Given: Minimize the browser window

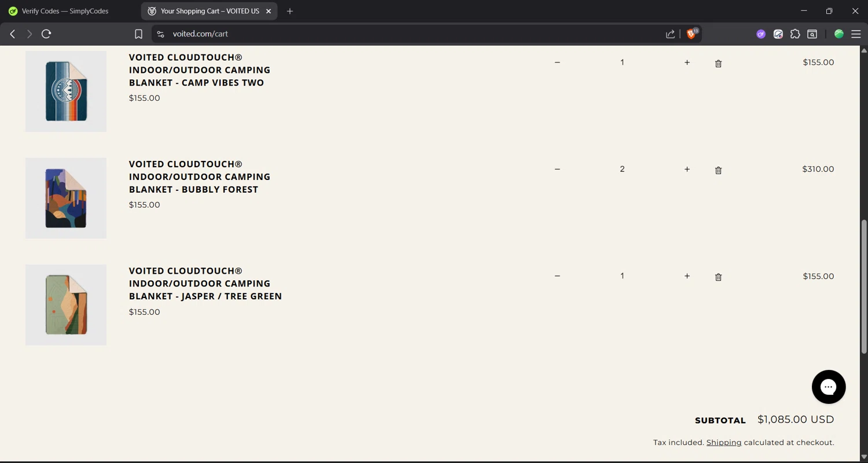Looking at the screenshot, I should (x=804, y=11).
